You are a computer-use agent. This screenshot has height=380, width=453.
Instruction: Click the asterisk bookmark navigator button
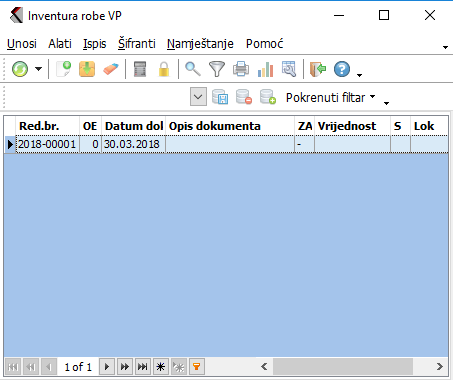click(x=161, y=367)
